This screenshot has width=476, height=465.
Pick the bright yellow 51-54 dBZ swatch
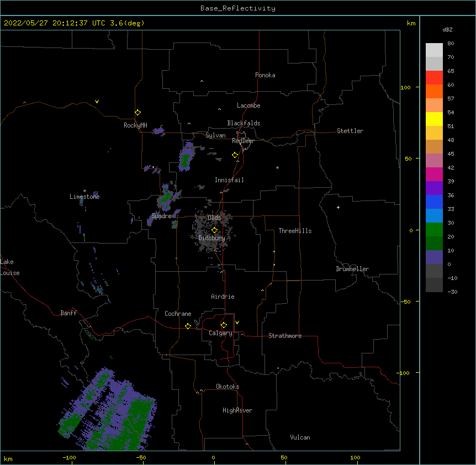tap(434, 119)
